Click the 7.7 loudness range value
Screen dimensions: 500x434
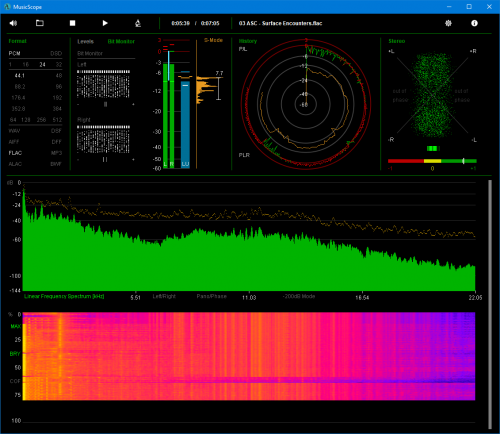coord(219,73)
